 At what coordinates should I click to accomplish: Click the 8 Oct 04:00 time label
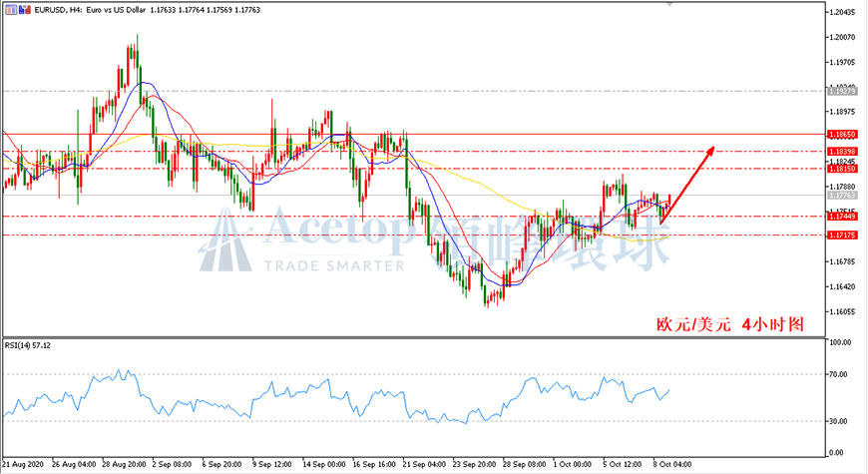pyautogui.click(x=672, y=465)
